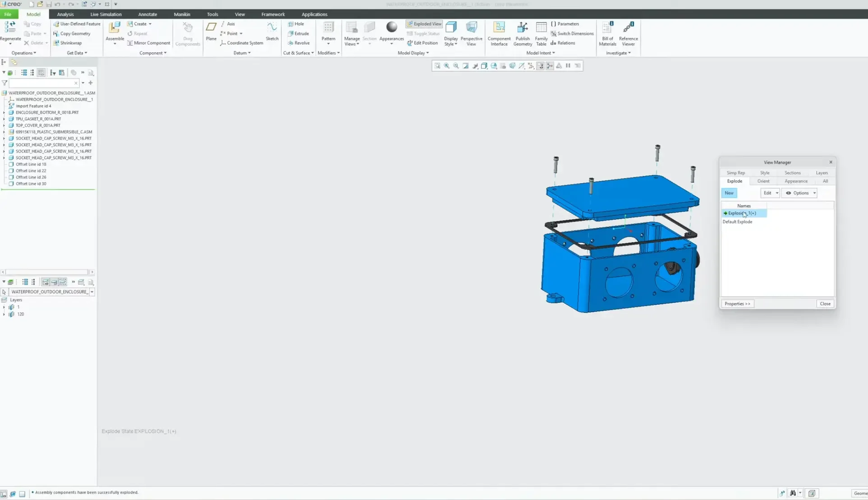Expand layer 120 in the layer tree

tap(4, 315)
